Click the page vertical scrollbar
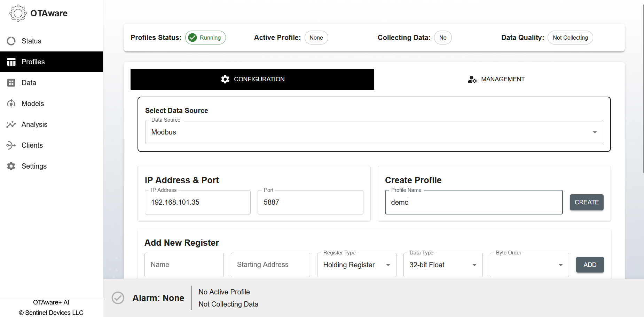 coord(643,87)
